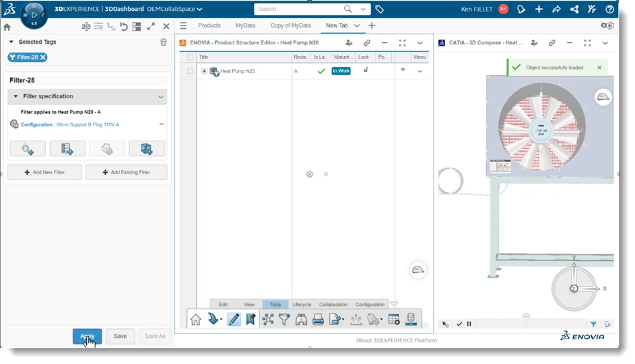635x364 pixels.
Task: Click the Add Existing Filter button
Action: click(x=127, y=172)
